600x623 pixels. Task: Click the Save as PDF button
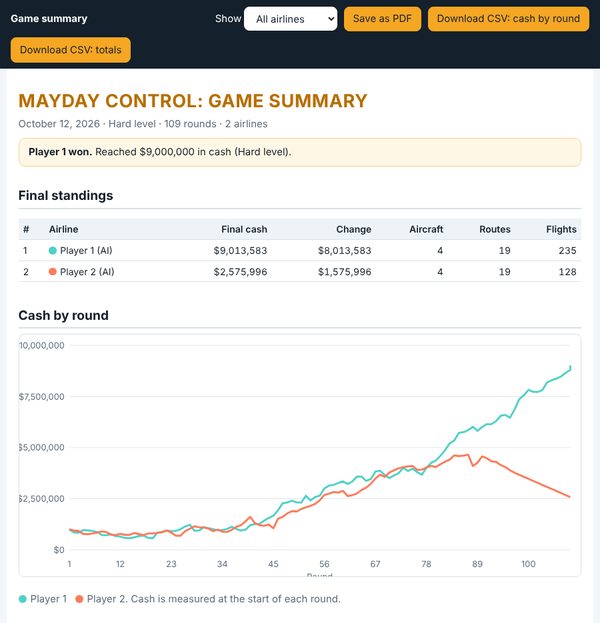click(x=382, y=19)
